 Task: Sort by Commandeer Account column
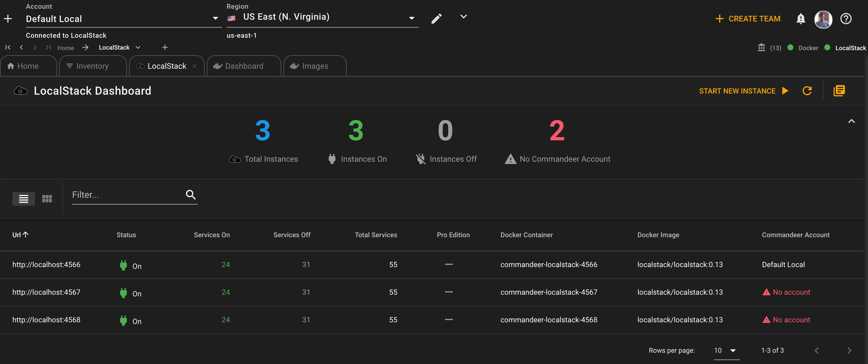[796, 235]
